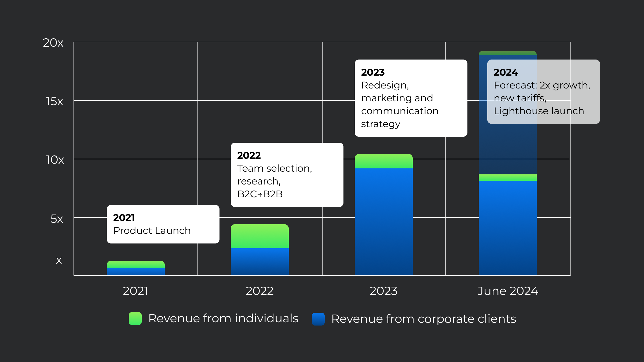The image size is (644, 362).
Task: Click the green Revenue from individuals legend swatch
Action: click(x=135, y=319)
